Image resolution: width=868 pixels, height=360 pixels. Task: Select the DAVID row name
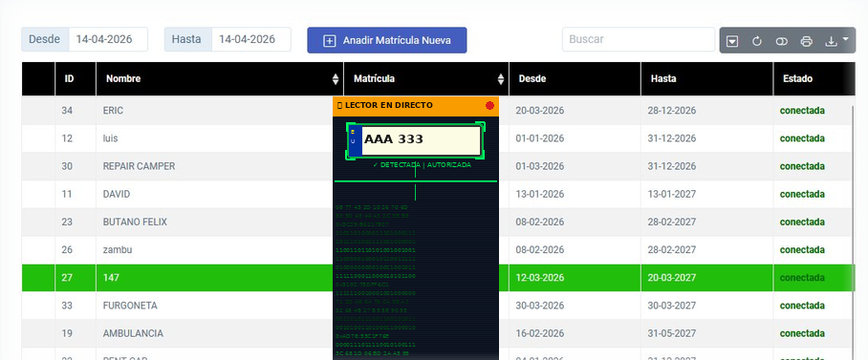click(117, 194)
